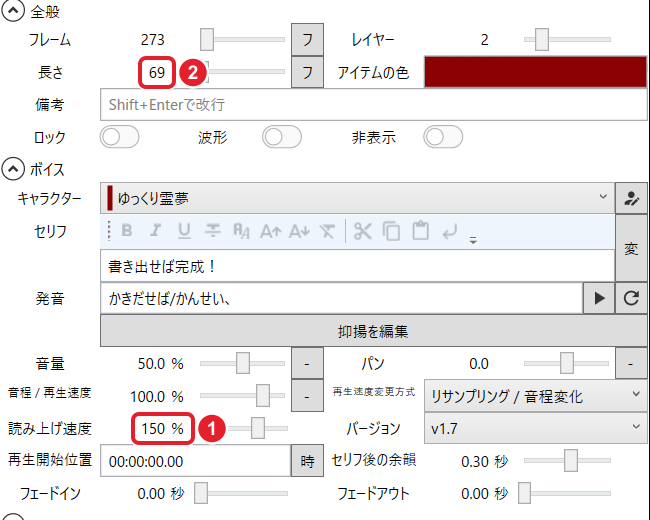
Task: Click the セリフ text field 書き出せば完成！
Action: coord(357,266)
